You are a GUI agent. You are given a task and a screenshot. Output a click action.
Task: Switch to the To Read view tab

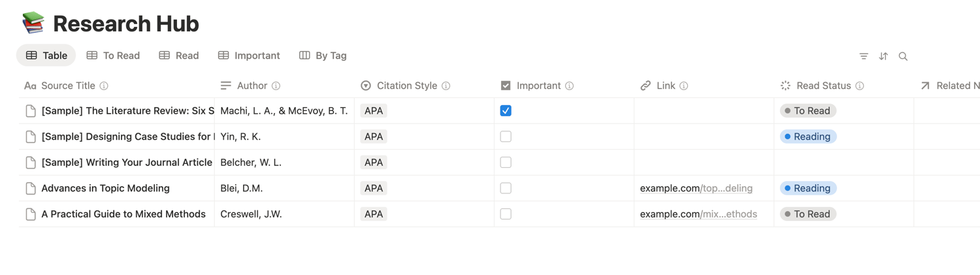coord(113,56)
